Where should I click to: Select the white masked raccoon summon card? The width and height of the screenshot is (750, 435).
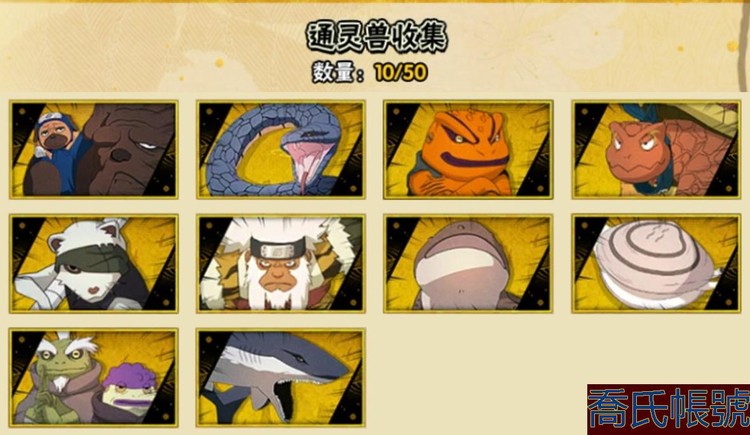[94, 263]
